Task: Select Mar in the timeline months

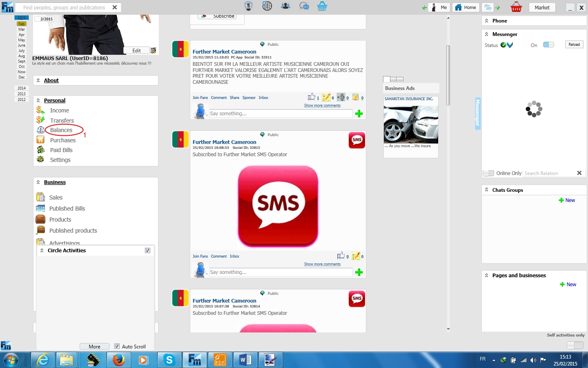Action: point(22,29)
